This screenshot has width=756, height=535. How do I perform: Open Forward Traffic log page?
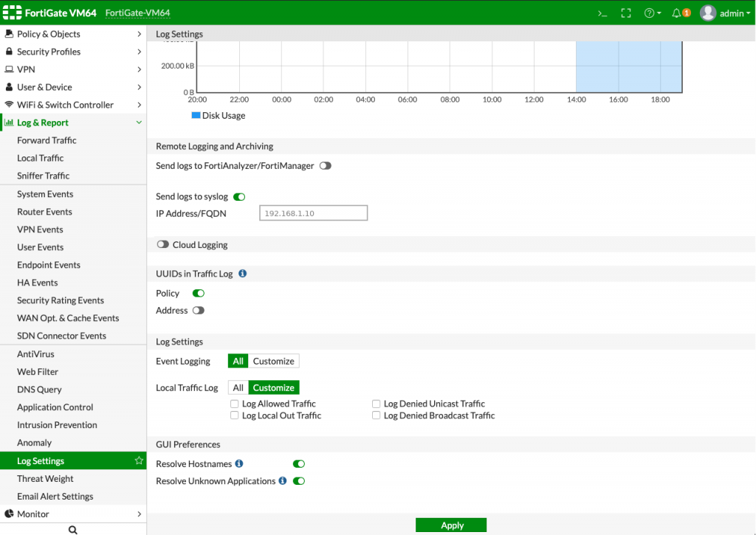pyautogui.click(x=47, y=140)
